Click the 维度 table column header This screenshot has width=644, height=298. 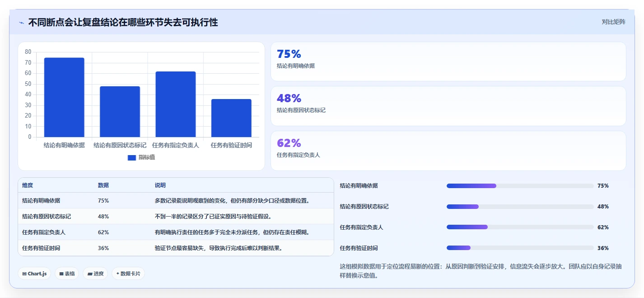pyautogui.click(x=28, y=185)
